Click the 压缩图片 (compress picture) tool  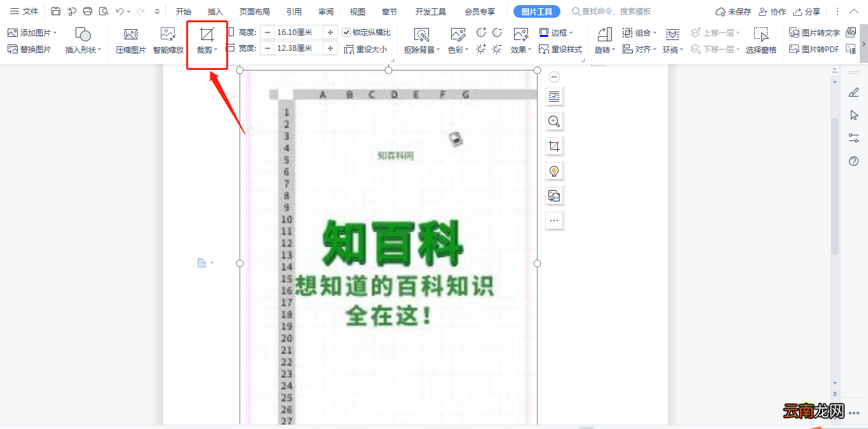click(x=131, y=41)
